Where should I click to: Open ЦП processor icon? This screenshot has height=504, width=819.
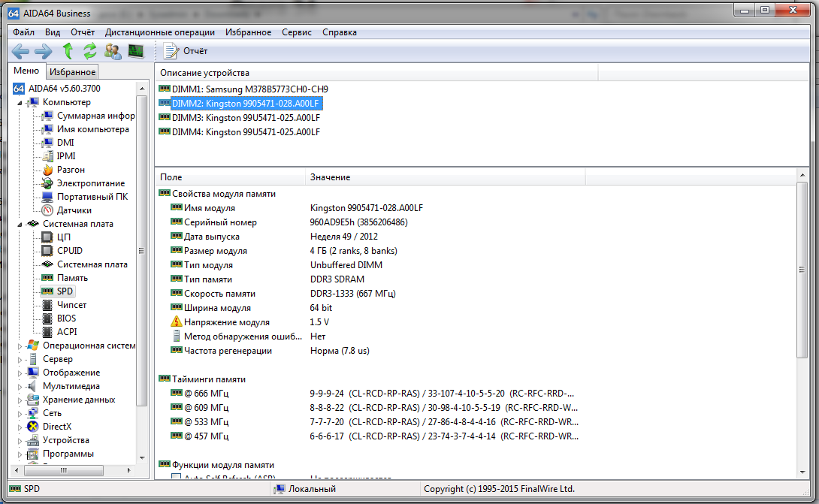point(47,237)
